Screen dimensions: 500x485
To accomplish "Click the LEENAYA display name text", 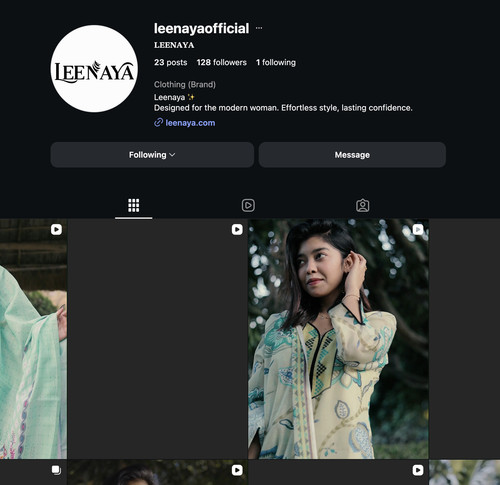I will [174, 45].
